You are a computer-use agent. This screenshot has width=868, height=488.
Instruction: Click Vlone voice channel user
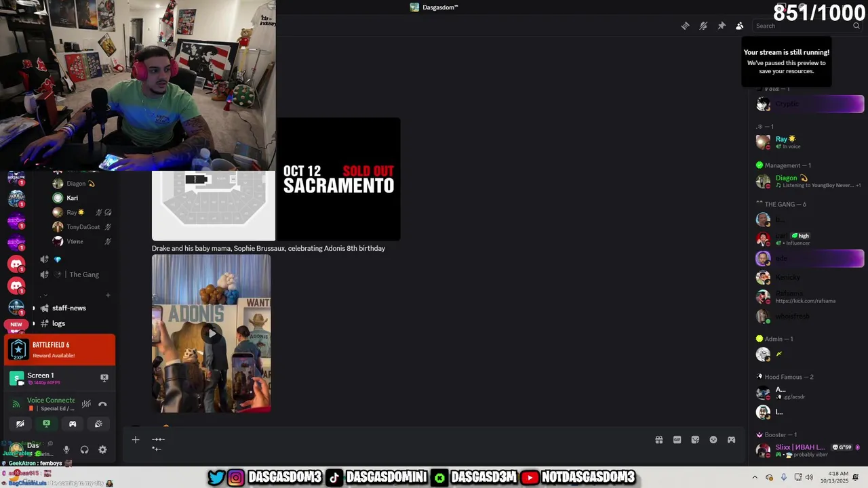[75, 241]
